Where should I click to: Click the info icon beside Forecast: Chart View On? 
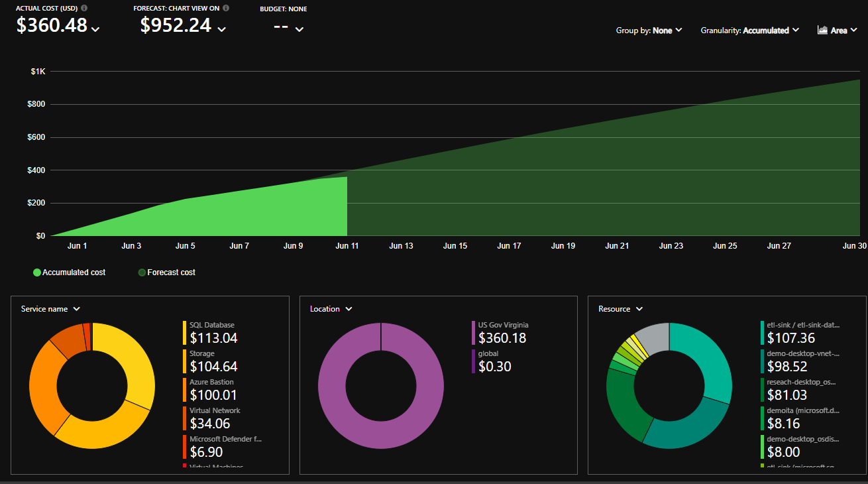tap(226, 9)
